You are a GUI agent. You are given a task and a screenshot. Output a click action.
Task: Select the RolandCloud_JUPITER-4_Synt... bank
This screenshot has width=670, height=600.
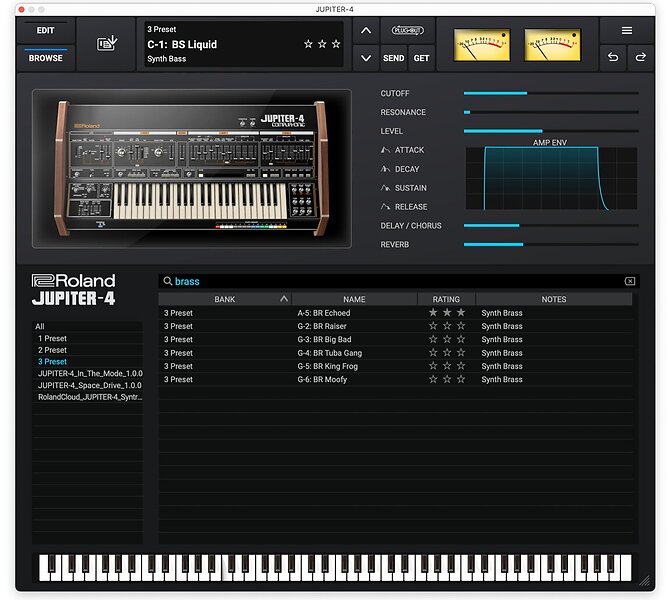click(88, 397)
